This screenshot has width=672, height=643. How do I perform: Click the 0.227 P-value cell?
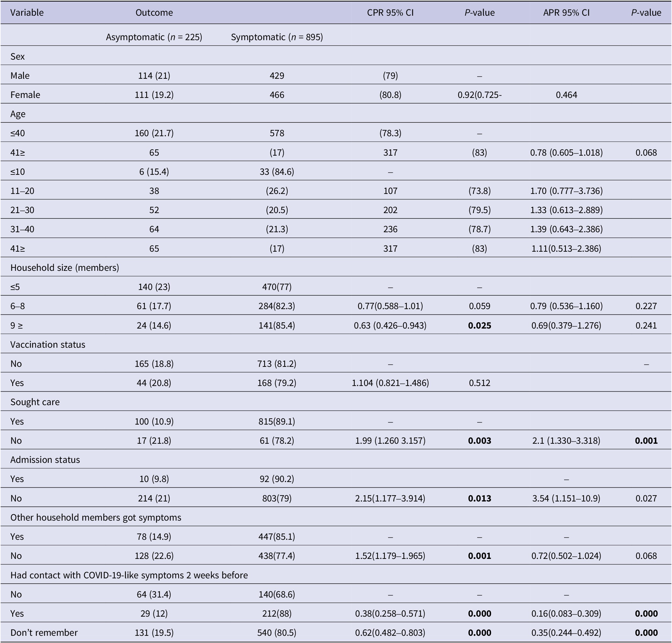click(x=646, y=306)
